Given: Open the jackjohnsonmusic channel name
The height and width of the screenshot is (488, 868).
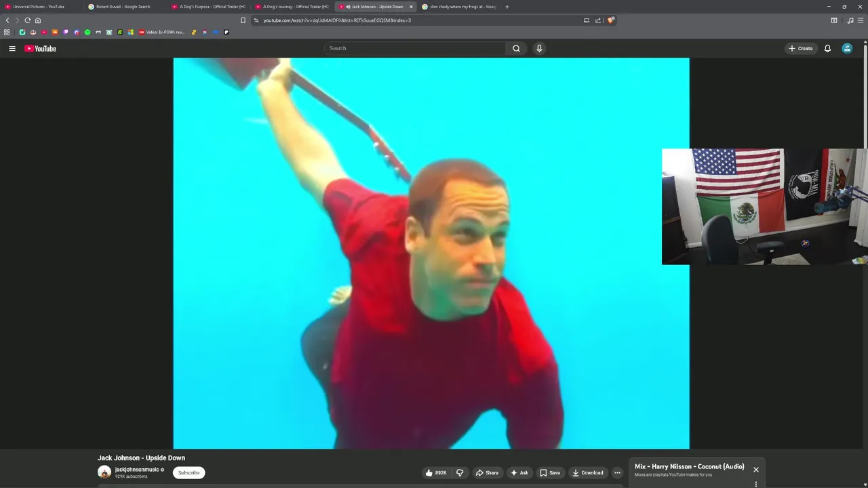Looking at the screenshot, I should click(137, 469).
